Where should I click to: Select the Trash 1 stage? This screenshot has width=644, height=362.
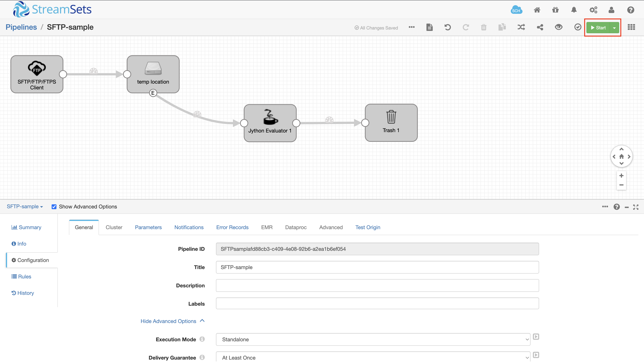[391, 123]
